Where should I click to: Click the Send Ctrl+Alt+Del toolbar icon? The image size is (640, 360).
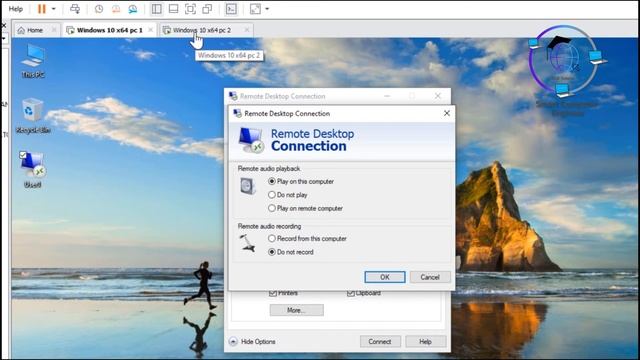click(75, 9)
